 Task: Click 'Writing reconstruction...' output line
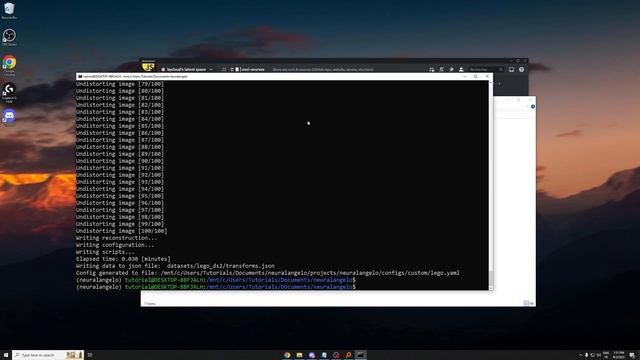[x=116, y=238]
